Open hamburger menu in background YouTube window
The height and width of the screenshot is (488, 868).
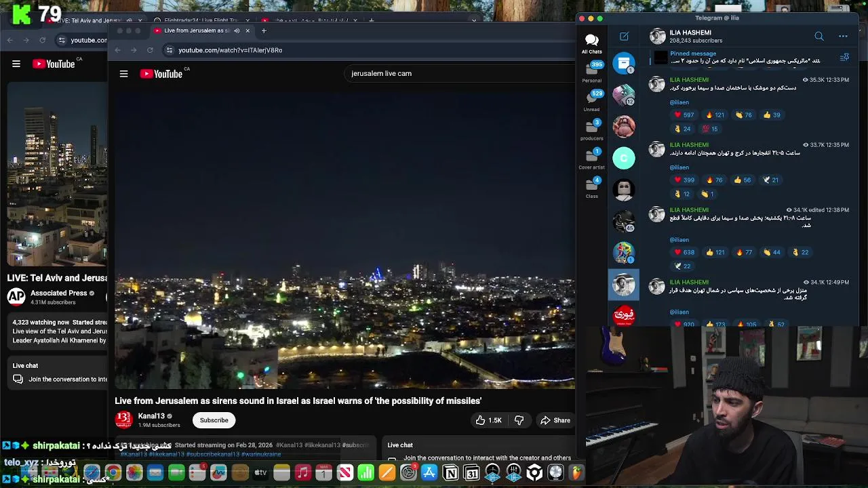point(16,64)
